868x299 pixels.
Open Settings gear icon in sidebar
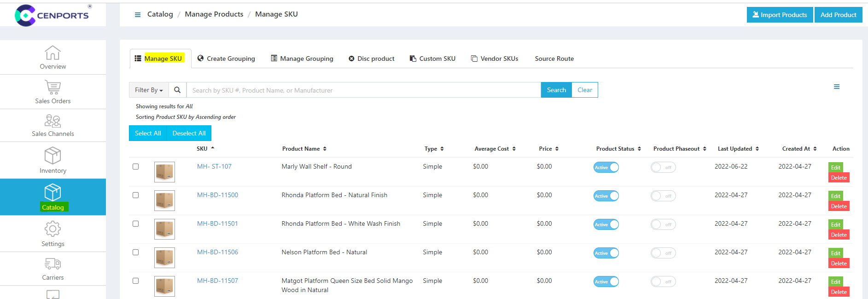point(52,229)
